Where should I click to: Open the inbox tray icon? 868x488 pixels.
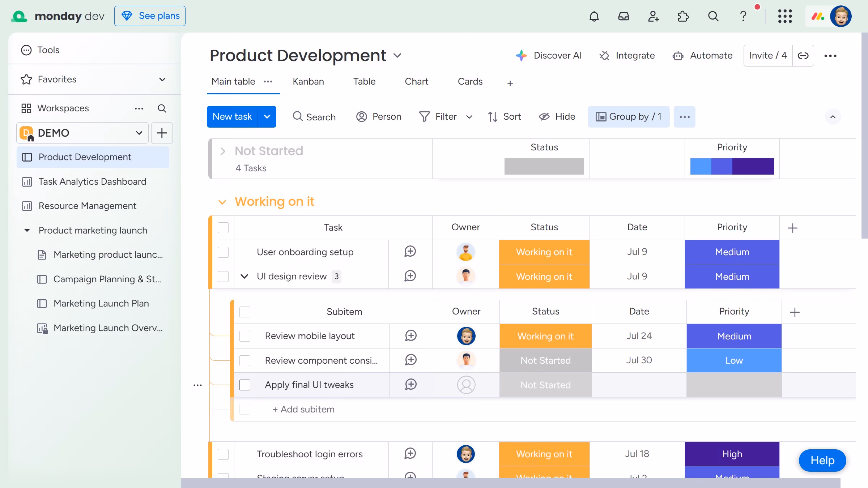[624, 16]
